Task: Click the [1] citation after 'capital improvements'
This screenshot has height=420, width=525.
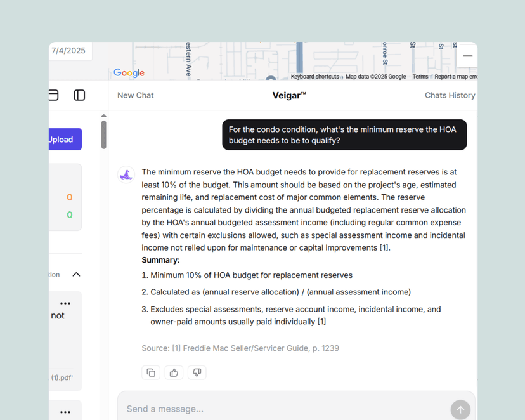Action: [x=384, y=247]
